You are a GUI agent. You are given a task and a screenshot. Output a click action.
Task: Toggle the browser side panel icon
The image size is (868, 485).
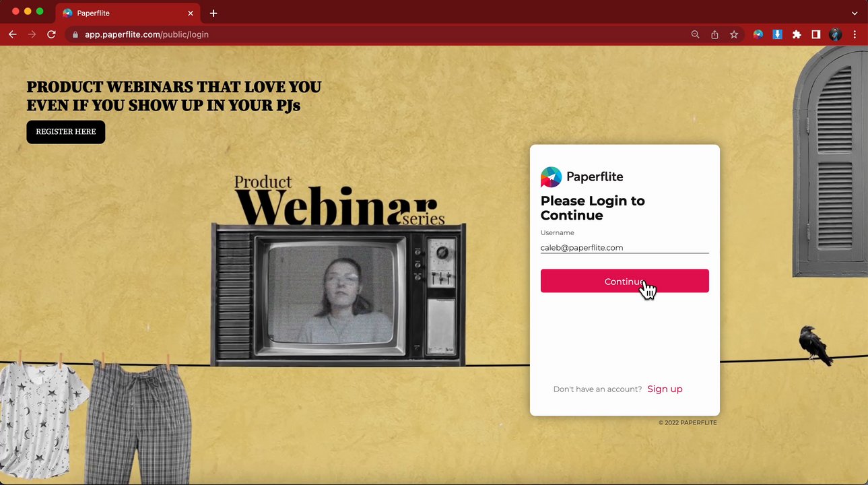[815, 34]
